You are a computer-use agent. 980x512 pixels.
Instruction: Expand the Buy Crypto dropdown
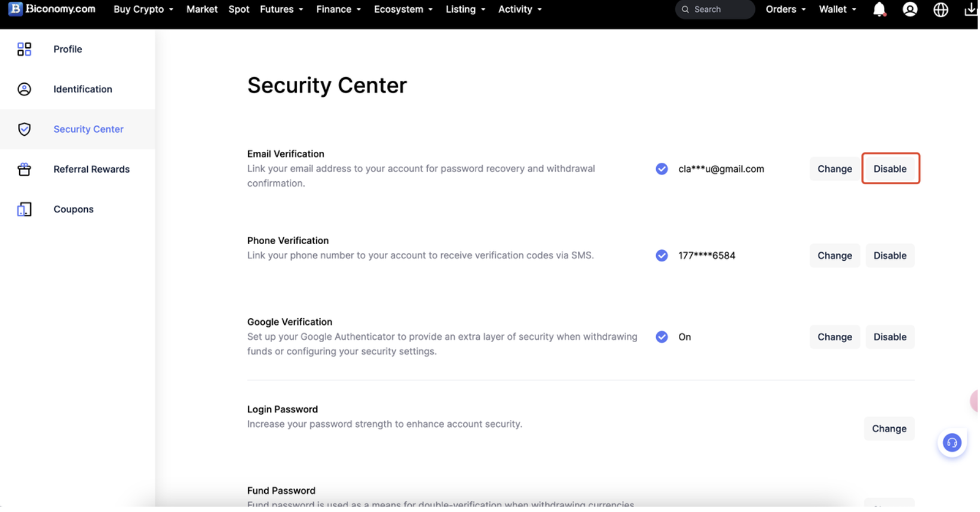[x=143, y=10]
